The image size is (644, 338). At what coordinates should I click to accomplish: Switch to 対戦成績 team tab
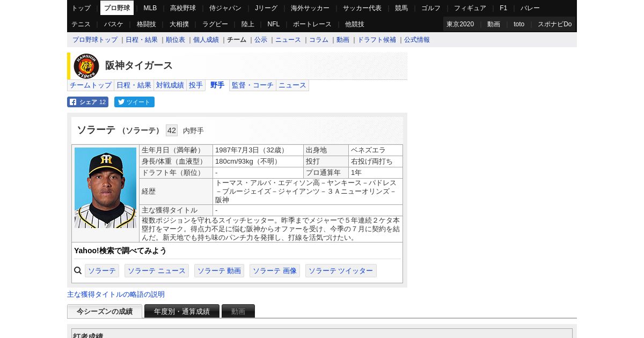coord(170,85)
